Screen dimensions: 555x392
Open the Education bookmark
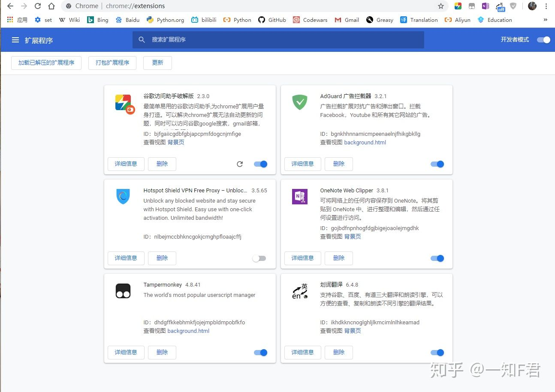(x=495, y=20)
